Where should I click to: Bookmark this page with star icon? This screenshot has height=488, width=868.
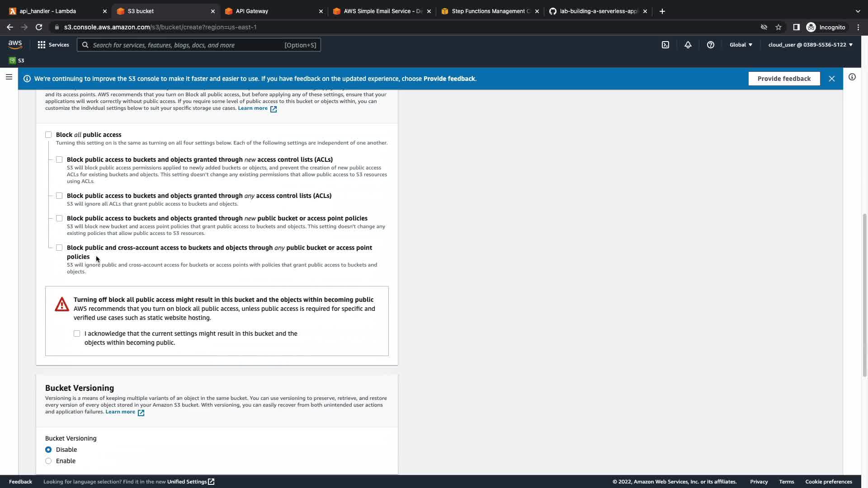click(x=778, y=27)
